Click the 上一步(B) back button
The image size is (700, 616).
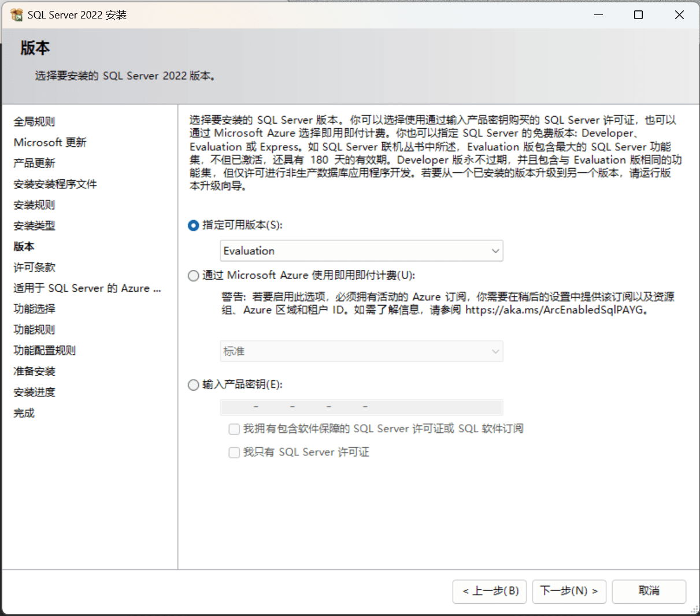[490, 591]
